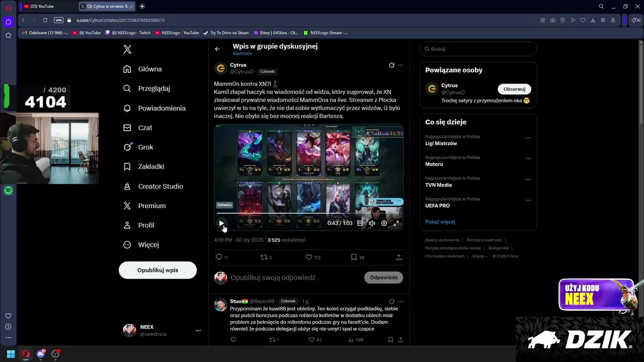The image size is (644, 362).
Task: Open Opera ad blocker shield
Action: tap(562, 20)
